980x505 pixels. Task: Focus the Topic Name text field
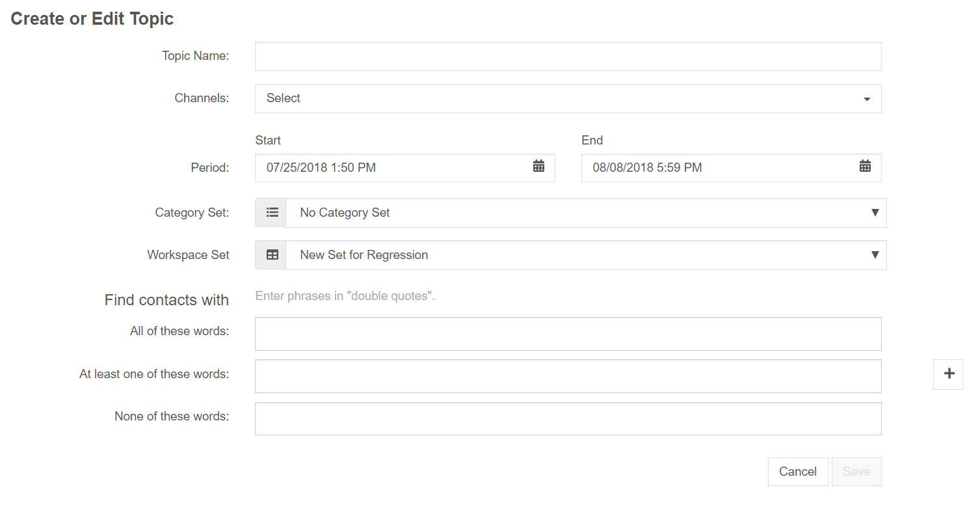568,57
